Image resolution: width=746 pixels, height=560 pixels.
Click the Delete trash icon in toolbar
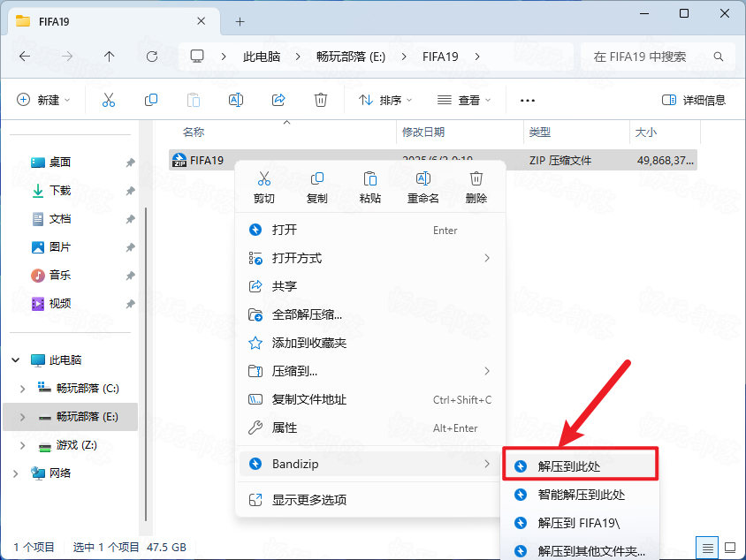tap(321, 100)
